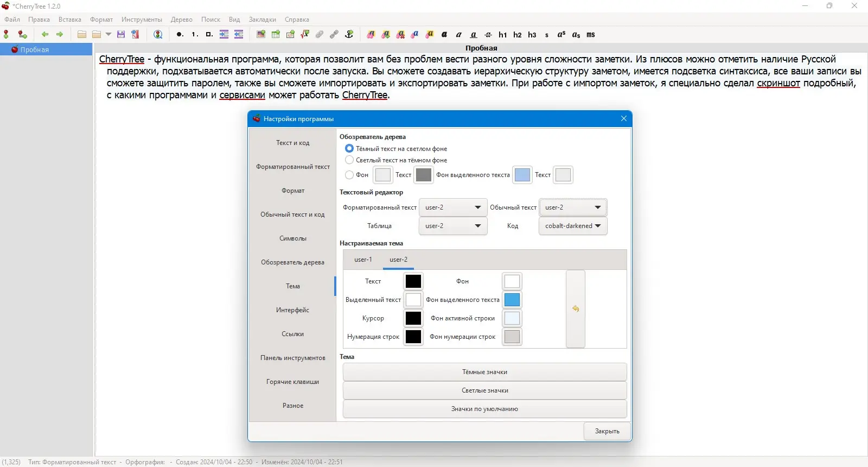Viewport: 868px width, 467px height.
Task: Pick the custom theme 'Выделенный текст' swatch
Action: pyautogui.click(x=413, y=300)
